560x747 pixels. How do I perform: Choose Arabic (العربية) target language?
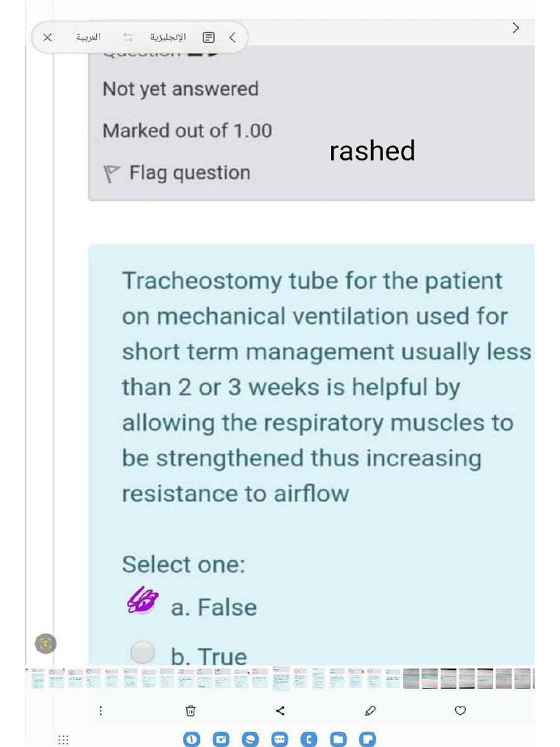[x=89, y=37]
